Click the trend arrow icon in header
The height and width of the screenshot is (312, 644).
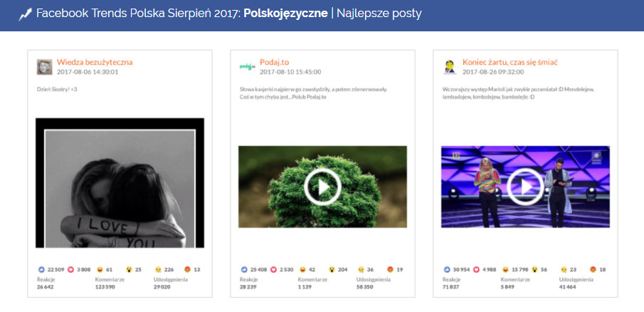(x=25, y=15)
